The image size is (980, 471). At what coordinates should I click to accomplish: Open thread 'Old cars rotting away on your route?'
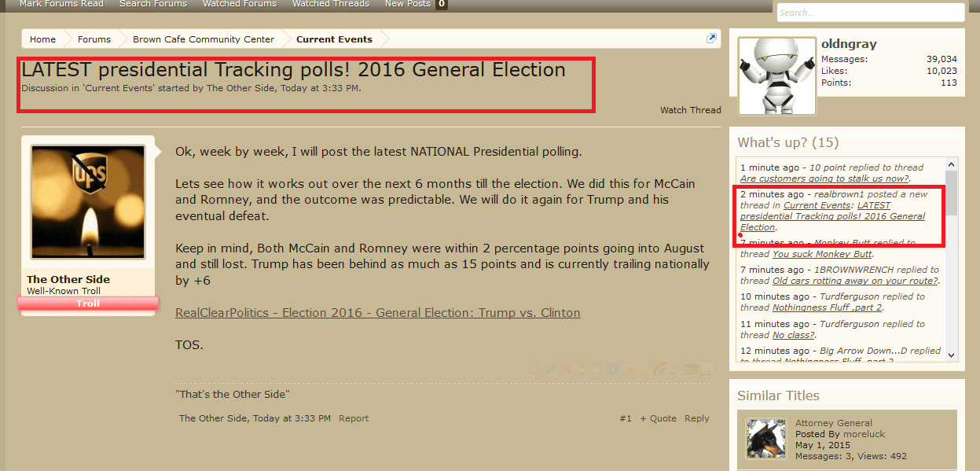coord(854,281)
